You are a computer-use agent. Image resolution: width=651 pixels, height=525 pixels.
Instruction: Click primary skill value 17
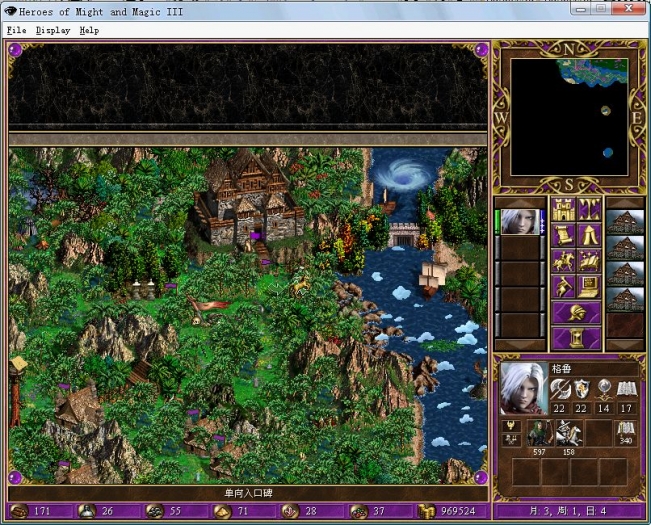[x=626, y=409]
